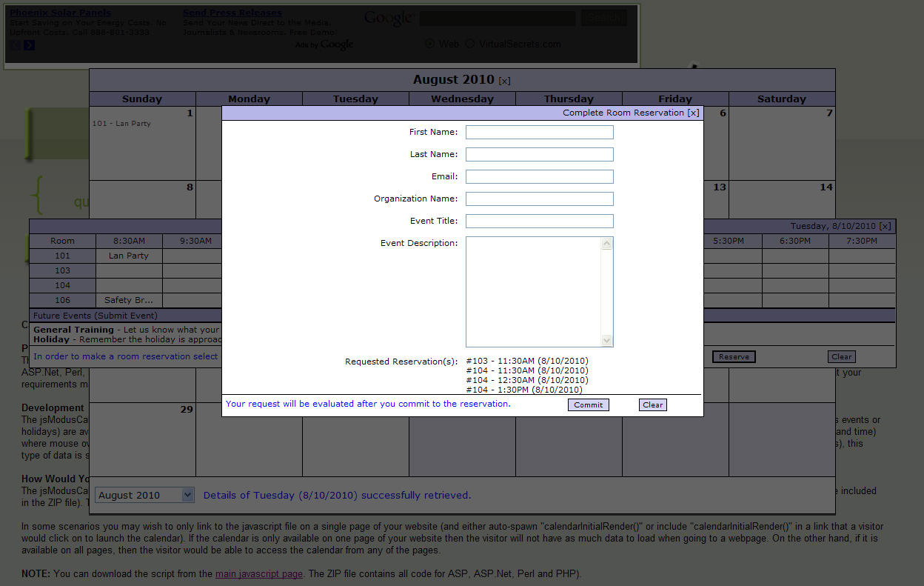Click the '101 - Lan Party' calendar event
The width and height of the screenshot is (924, 586).
[x=121, y=124]
